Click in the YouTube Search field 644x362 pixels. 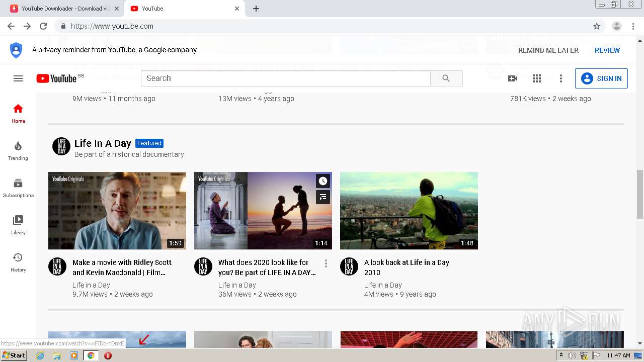tap(286, 78)
